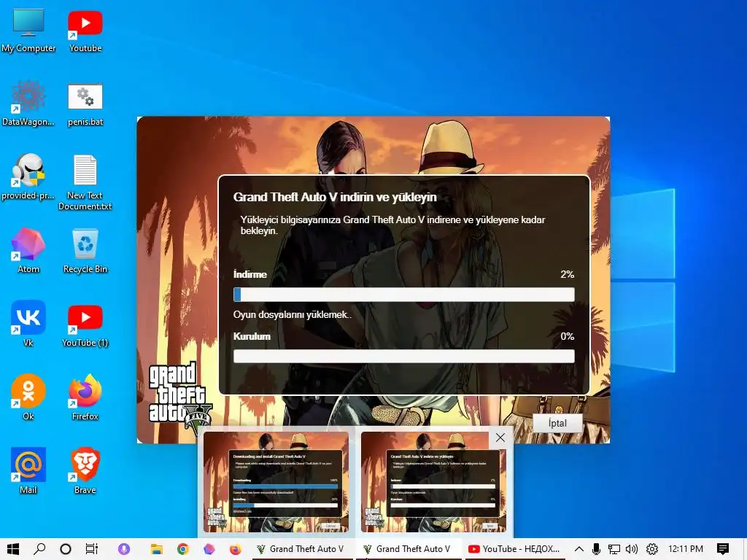Select New Text Document.txt icon
The width and height of the screenshot is (747, 560).
(85, 182)
